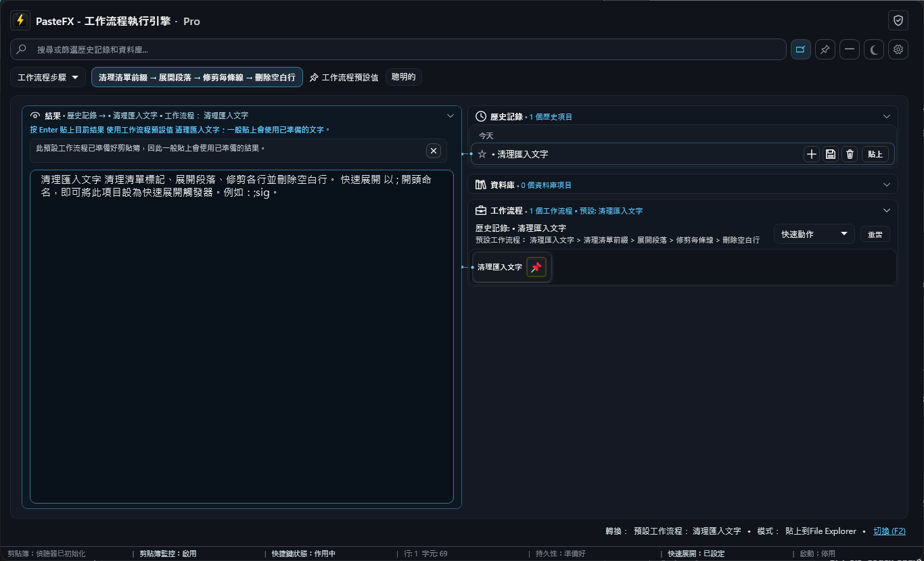Click the plus icon on history item
Viewport: 924px width, 561px height.
pos(812,154)
